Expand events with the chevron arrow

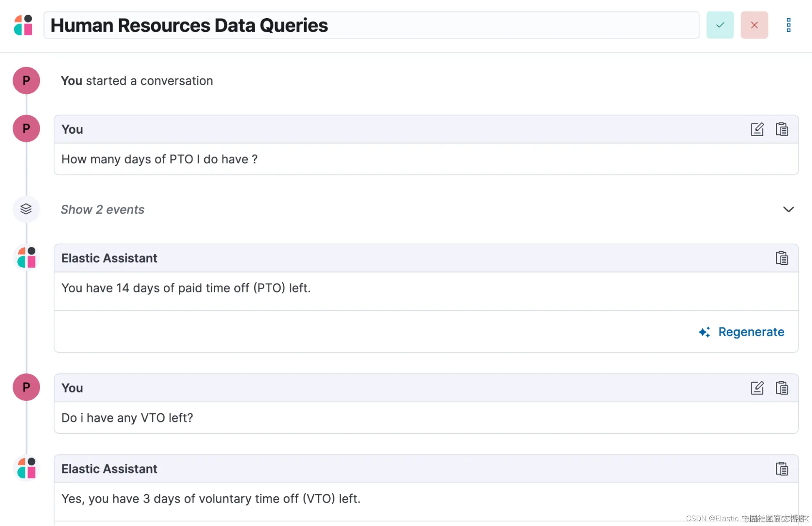point(788,209)
